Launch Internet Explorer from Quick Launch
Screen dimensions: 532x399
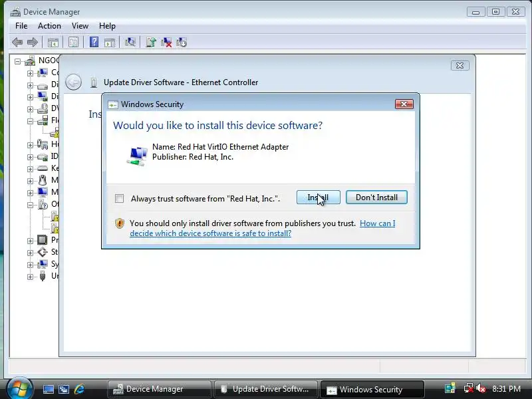pos(79,389)
